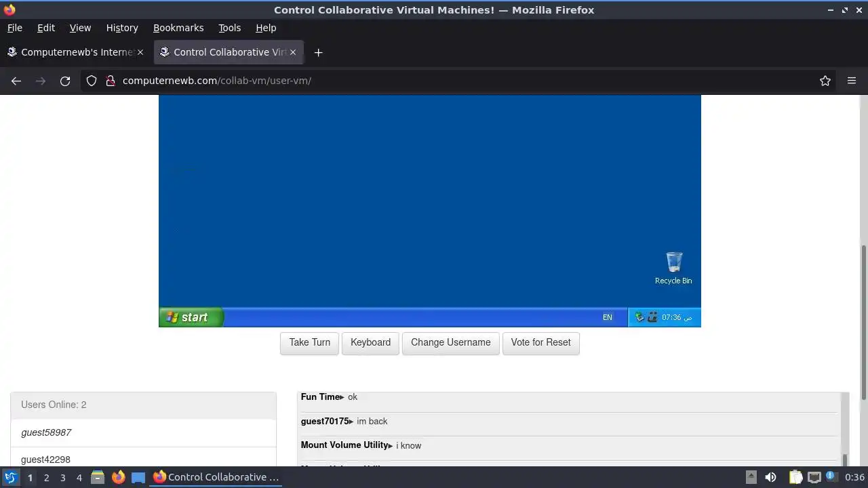Open the volume control tray icon
Screen dimensions: 868x488
click(x=770, y=477)
